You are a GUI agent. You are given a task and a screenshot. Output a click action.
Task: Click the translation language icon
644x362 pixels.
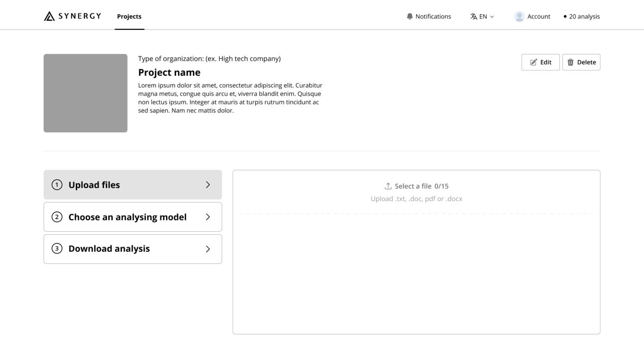tap(475, 16)
